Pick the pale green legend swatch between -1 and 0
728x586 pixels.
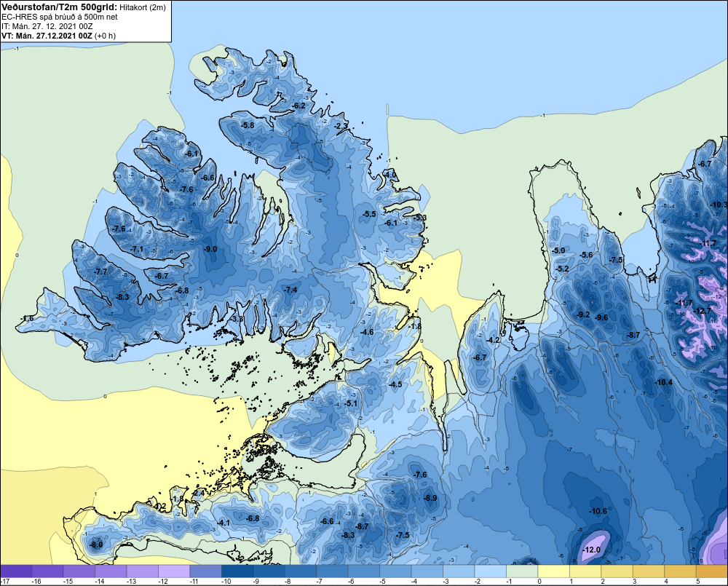522,571
